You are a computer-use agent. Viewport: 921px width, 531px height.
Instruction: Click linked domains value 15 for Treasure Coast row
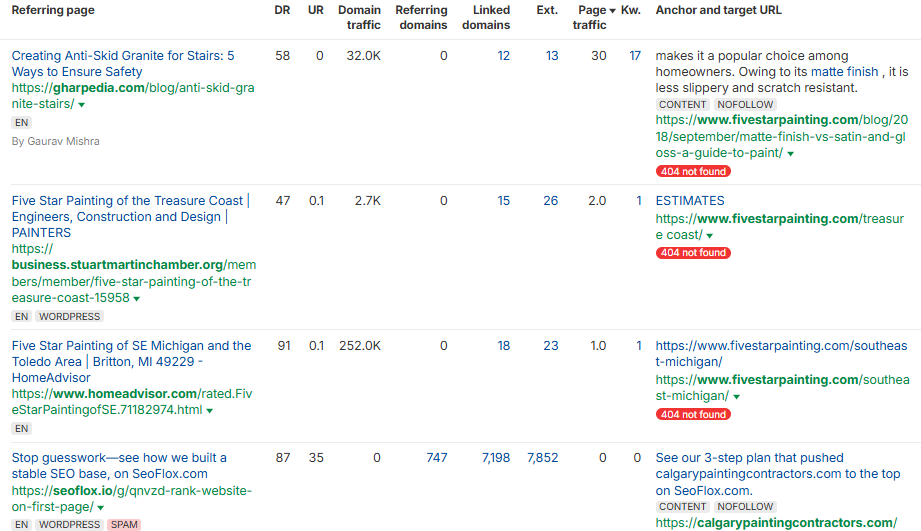point(503,201)
